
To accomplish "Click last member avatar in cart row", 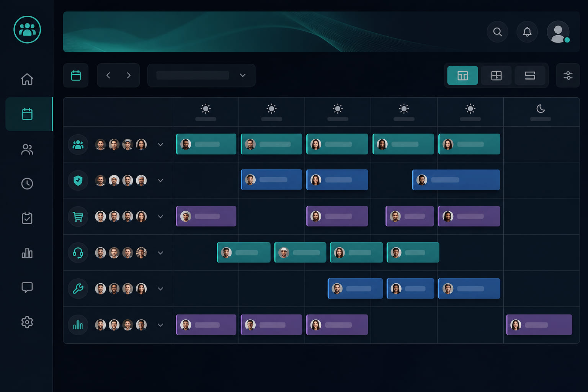I will pos(141,217).
